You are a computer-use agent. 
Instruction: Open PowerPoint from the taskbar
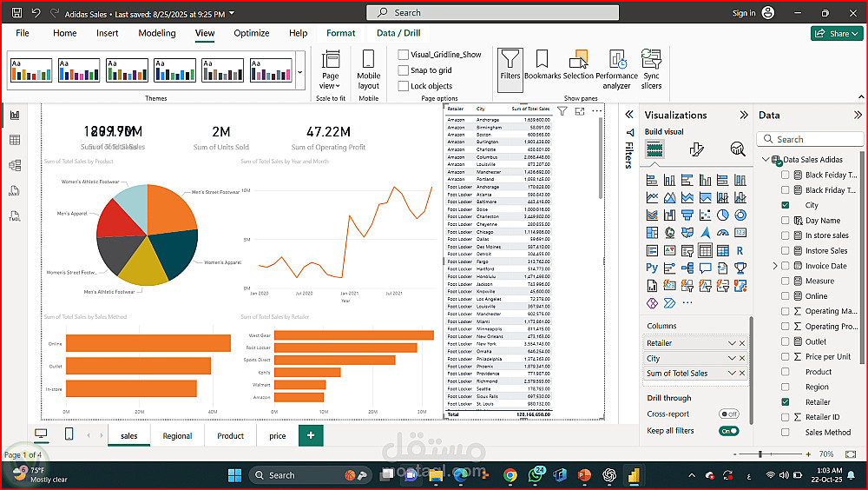tap(584, 475)
